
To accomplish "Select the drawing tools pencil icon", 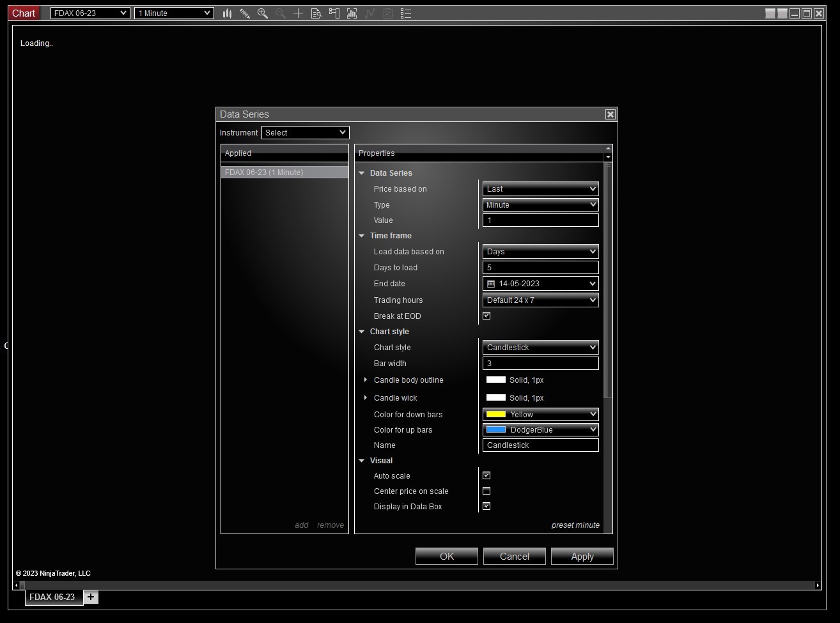I will (245, 13).
